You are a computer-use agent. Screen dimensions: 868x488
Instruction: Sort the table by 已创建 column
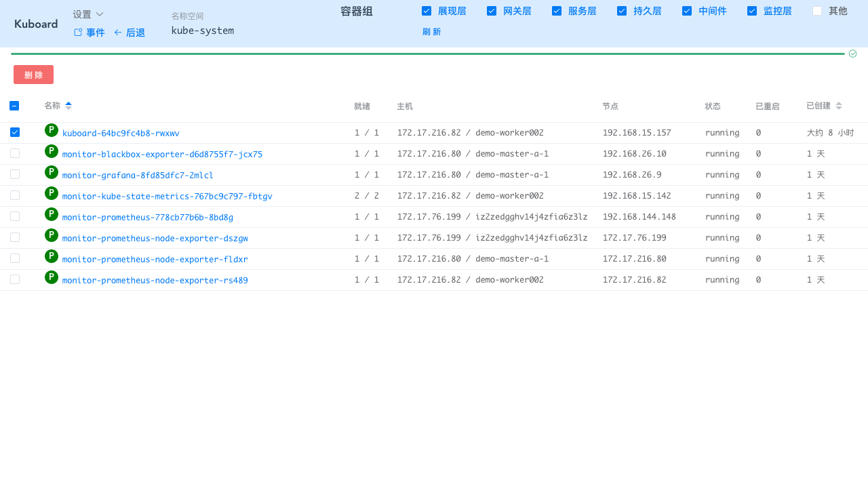[x=839, y=106]
